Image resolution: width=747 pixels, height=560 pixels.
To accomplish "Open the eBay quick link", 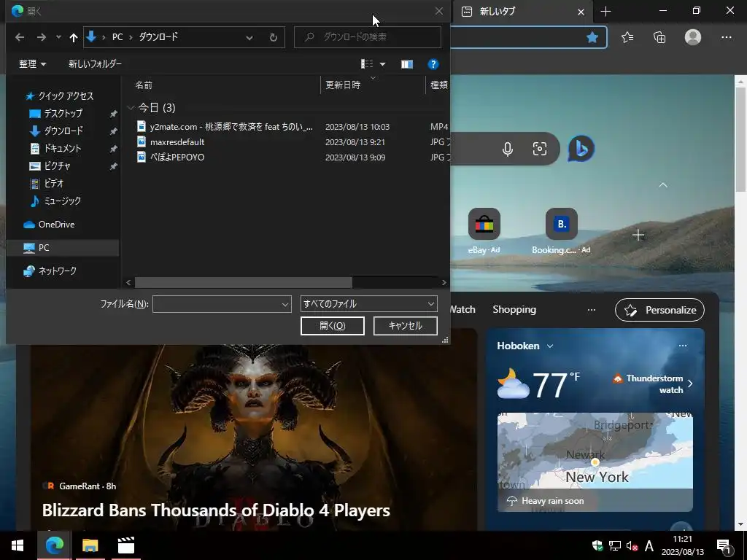I will pyautogui.click(x=484, y=231).
